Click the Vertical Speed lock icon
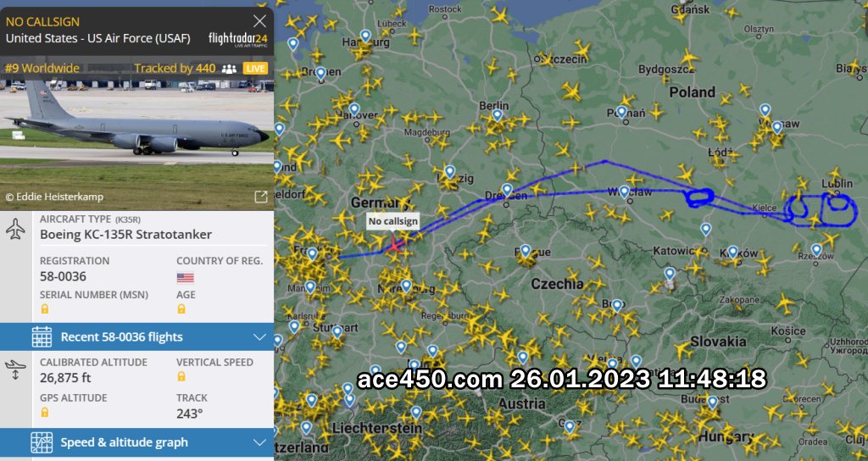Image resolution: width=868 pixels, height=461 pixels. tap(181, 376)
